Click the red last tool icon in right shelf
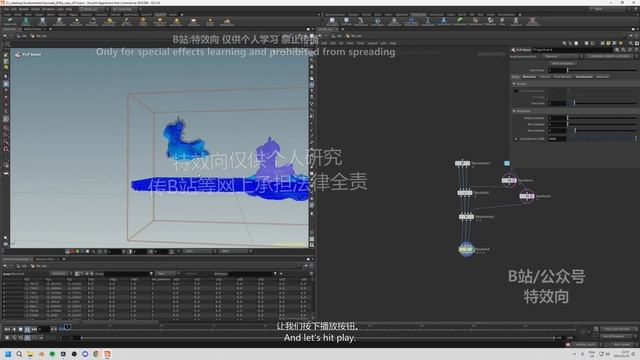The width and height of the screenshot is (640, 360). 532,20
